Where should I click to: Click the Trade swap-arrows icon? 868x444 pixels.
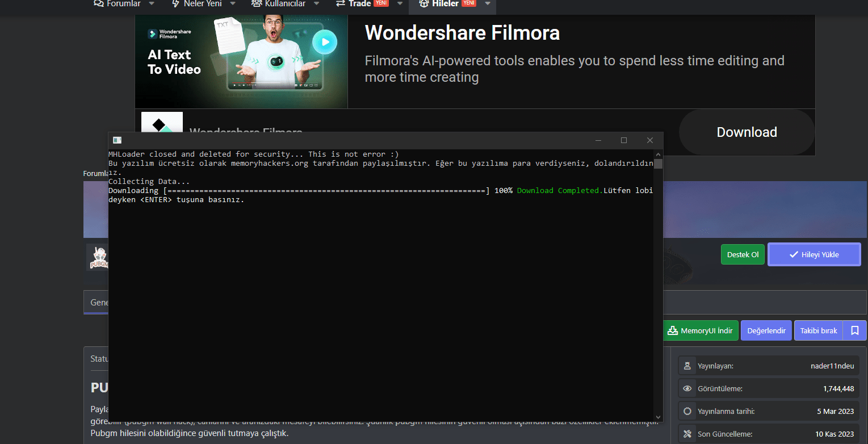coord(341,3)
